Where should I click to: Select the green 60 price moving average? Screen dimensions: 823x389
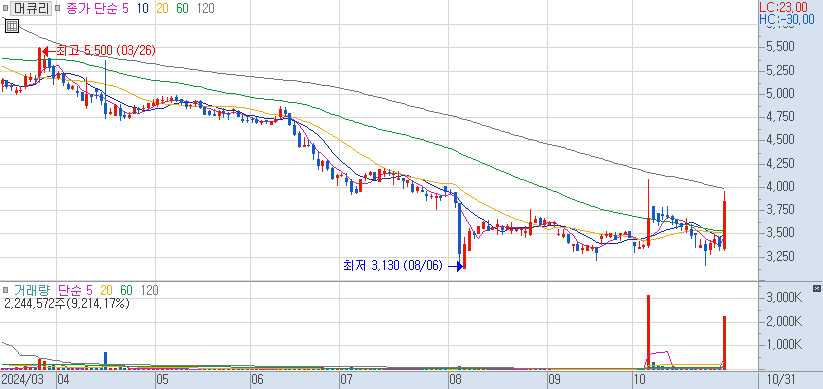pos(183,9)
